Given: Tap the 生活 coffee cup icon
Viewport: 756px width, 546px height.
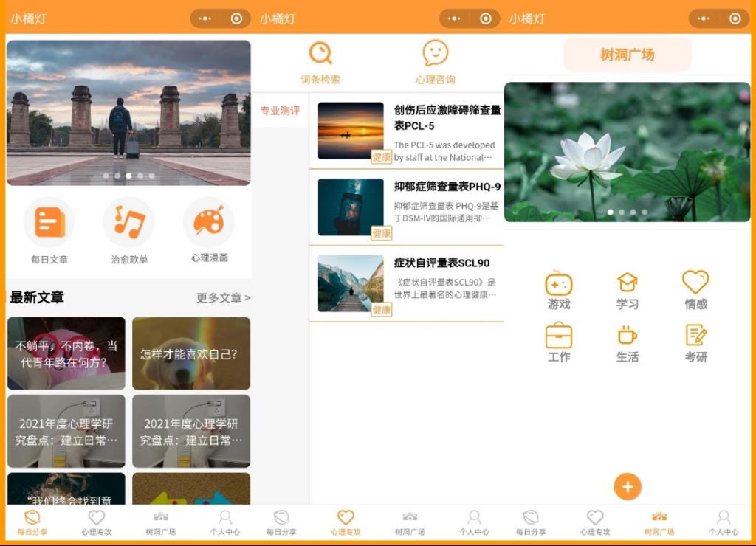Looking at the screenshot, I should click(628, 336).
